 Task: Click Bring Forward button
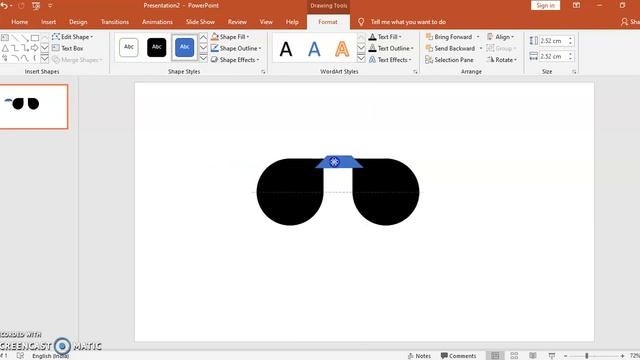tap(449, 37)
